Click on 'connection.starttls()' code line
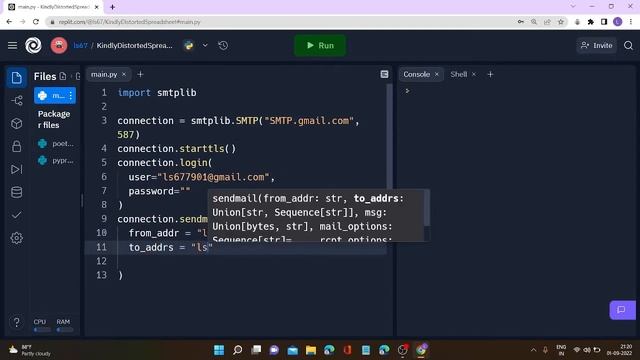 [x=176, y=149]
